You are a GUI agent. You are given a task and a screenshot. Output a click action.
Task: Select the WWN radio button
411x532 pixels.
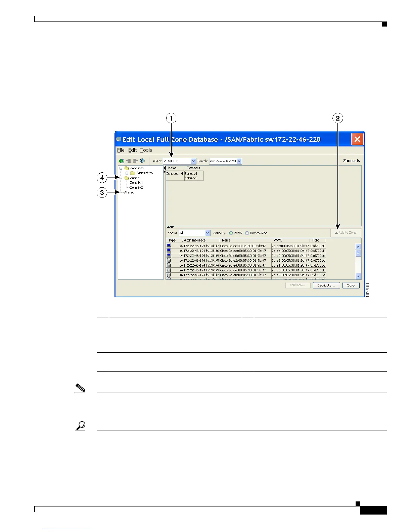231,233
